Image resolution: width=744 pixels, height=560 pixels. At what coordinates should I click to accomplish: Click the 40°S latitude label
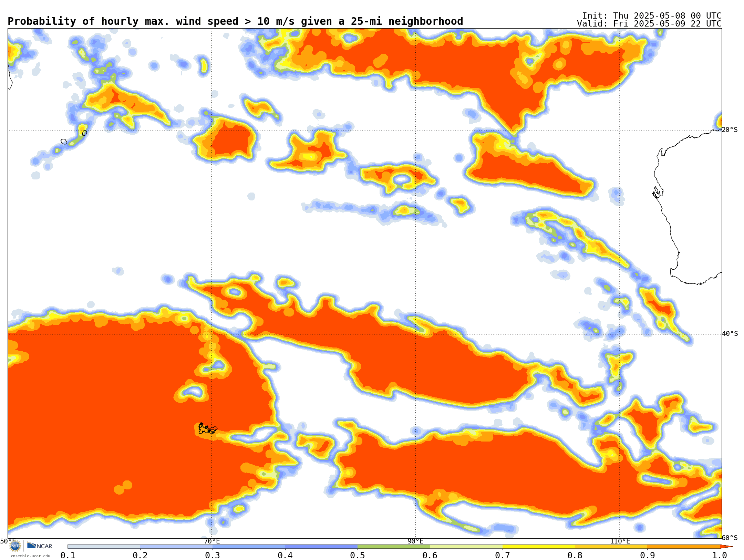(x=730, y=334)
